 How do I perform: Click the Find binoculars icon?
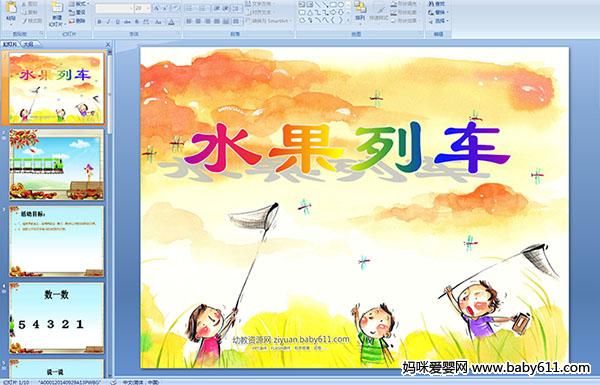coord(431,3)
